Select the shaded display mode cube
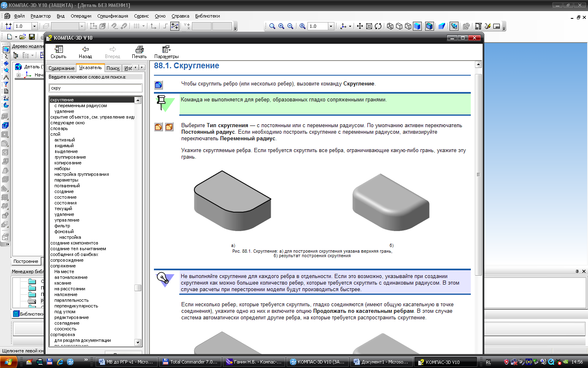Image resolution: width=588 pixels, height=368 pixels. point(417,26)
